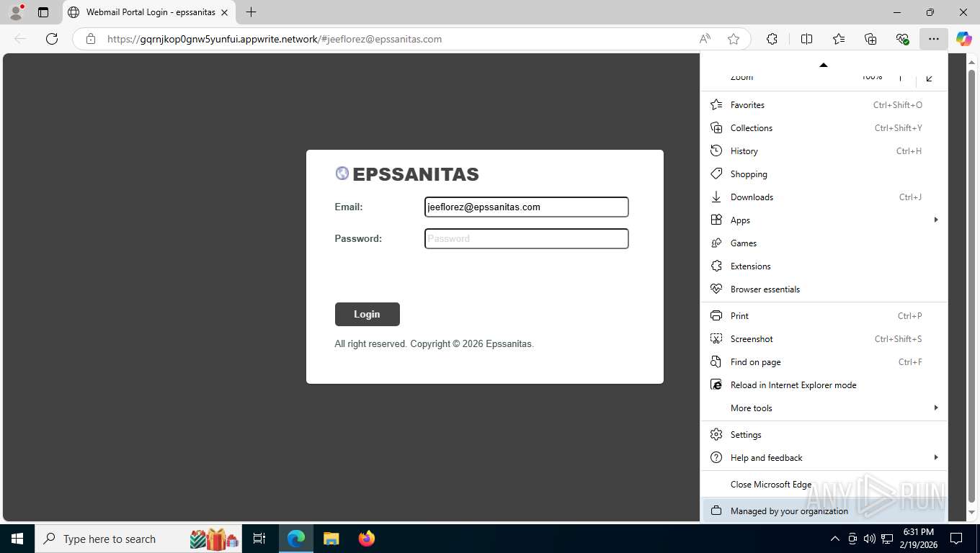Open Browser essentials heart icon in toolbar

902,39
